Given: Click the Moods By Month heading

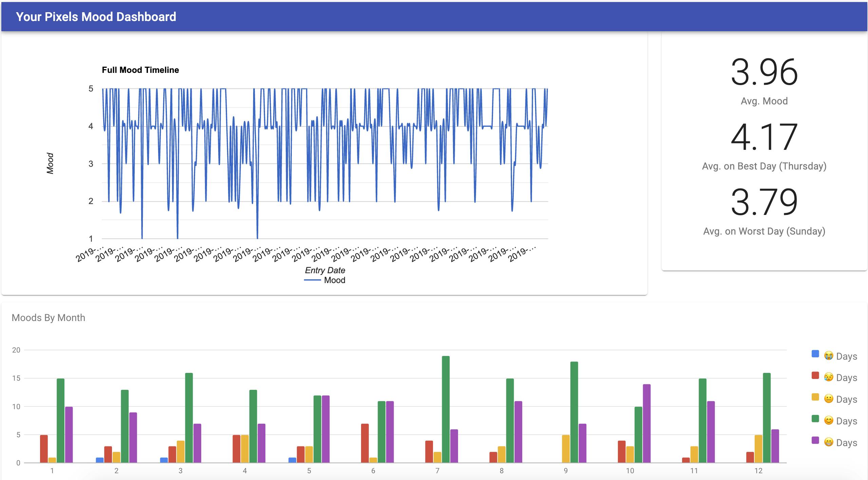Looking at the screenshot, I should click(x=48, y=318).
